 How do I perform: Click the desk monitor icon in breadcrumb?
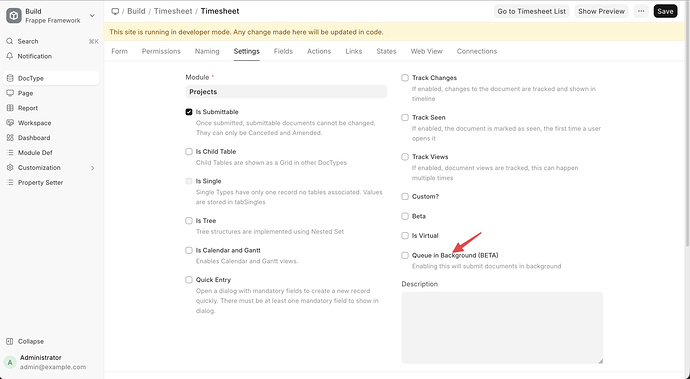point(115,11)
